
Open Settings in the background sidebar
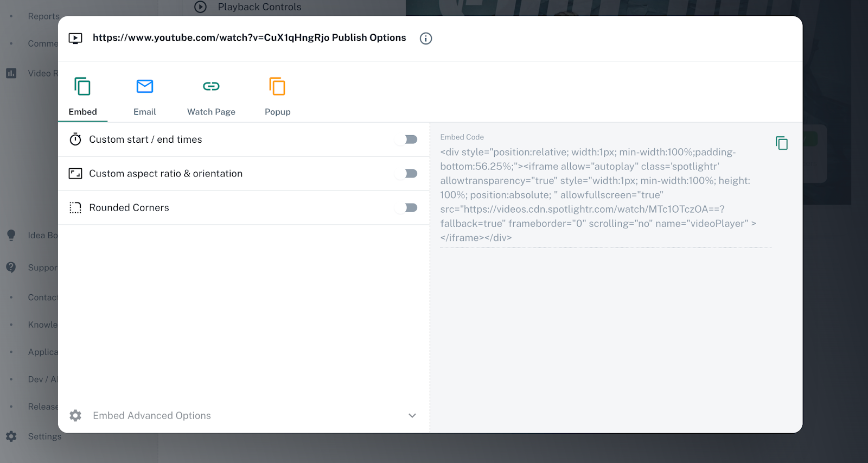tap(44, 436)
